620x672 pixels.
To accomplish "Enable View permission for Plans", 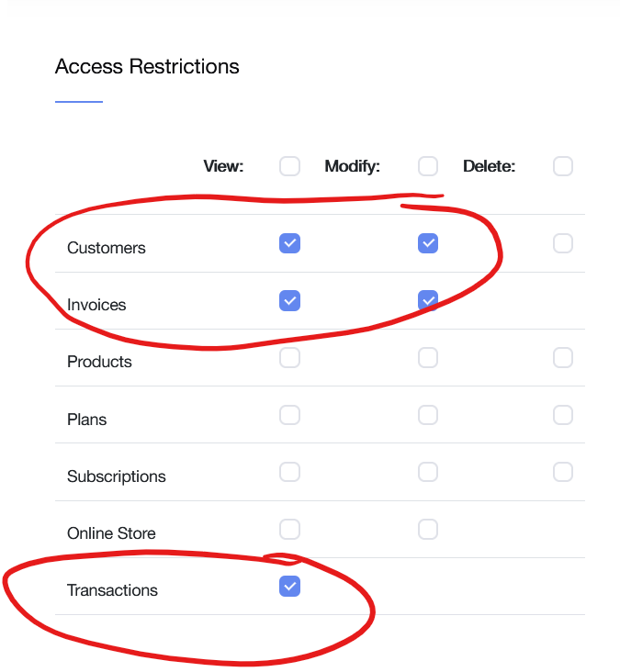I will pyautogui.click(x=289, y=415).
